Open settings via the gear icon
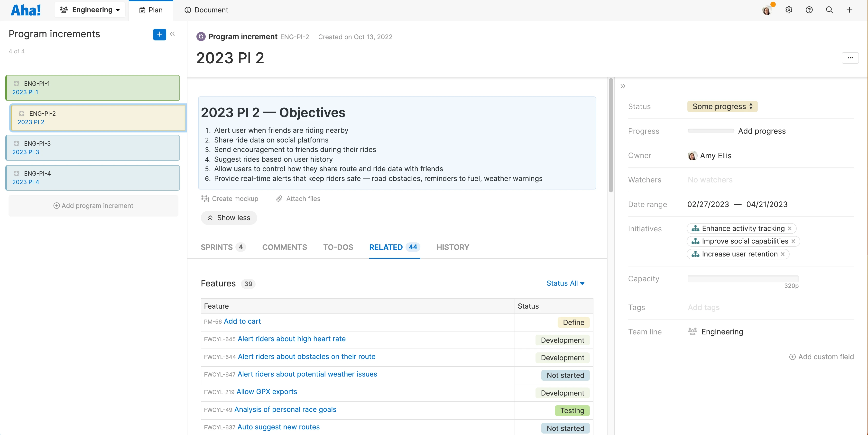Screen dimensions: 868x435 tap(789, 10)
